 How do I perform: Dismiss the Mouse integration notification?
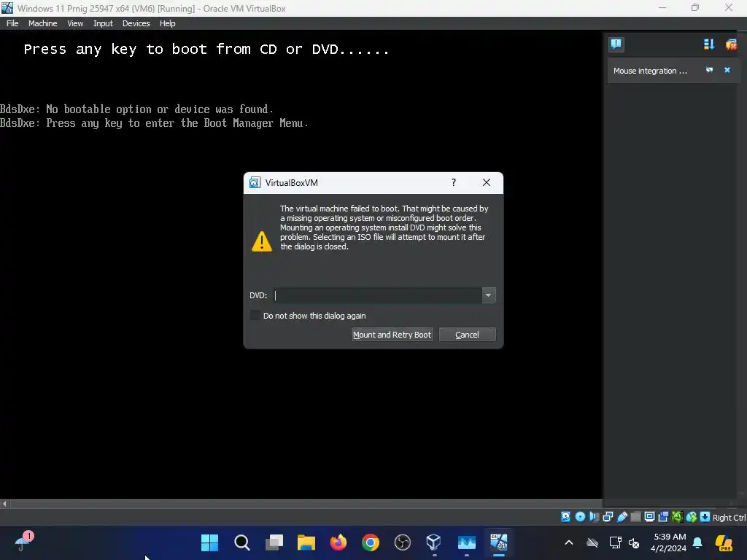point(727,70)
